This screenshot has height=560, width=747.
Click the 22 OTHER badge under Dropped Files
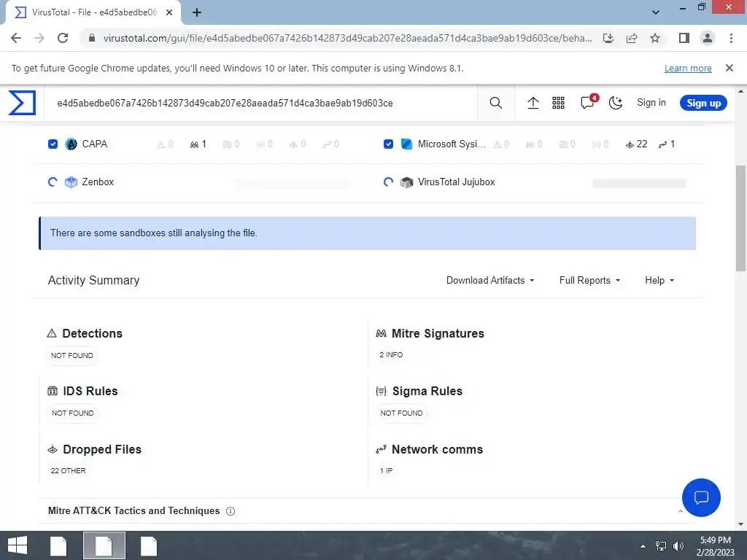[x=68, y=470]
